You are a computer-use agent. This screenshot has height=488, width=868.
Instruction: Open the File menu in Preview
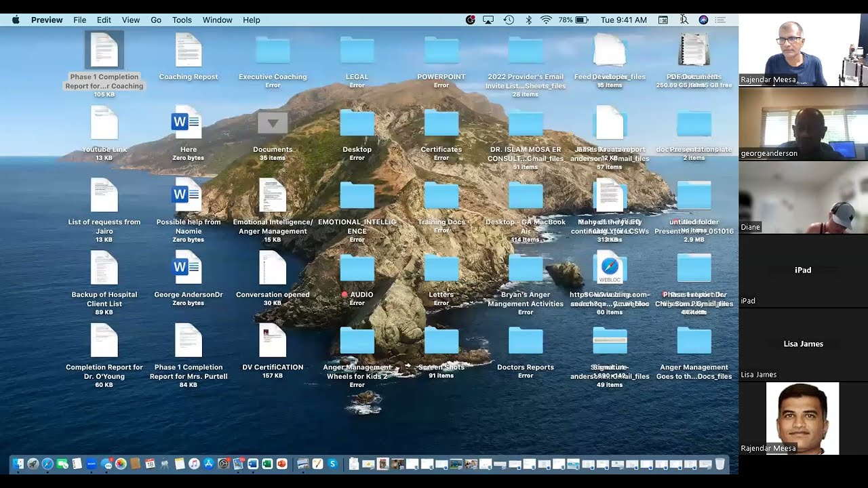pyautogui.click(x=79, y=20)
